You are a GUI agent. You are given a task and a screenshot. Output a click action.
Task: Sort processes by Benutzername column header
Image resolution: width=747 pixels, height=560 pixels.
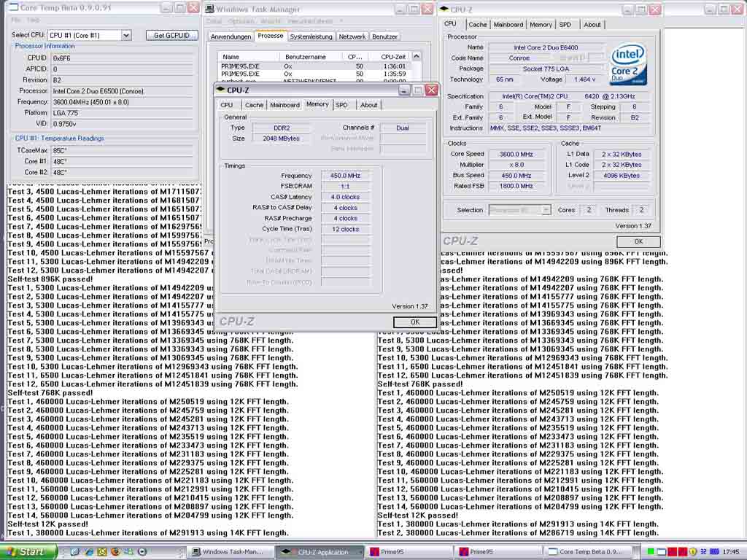pos(310,57)
